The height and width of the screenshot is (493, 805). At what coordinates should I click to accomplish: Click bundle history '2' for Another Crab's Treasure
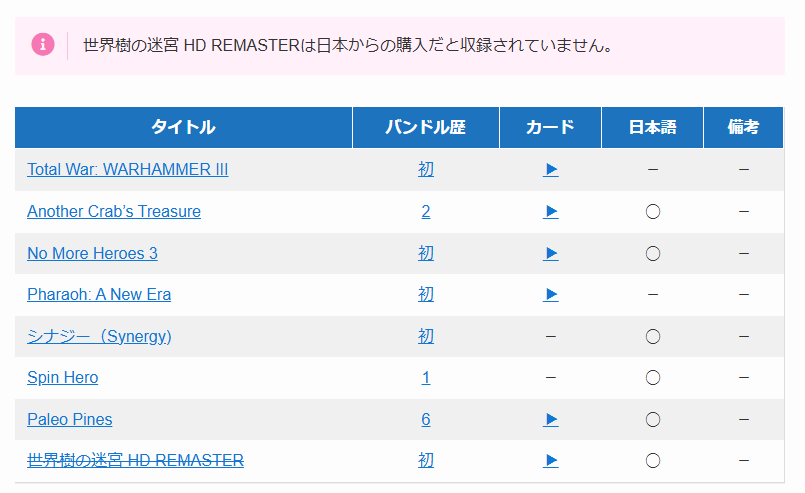[x=426, y=212]
